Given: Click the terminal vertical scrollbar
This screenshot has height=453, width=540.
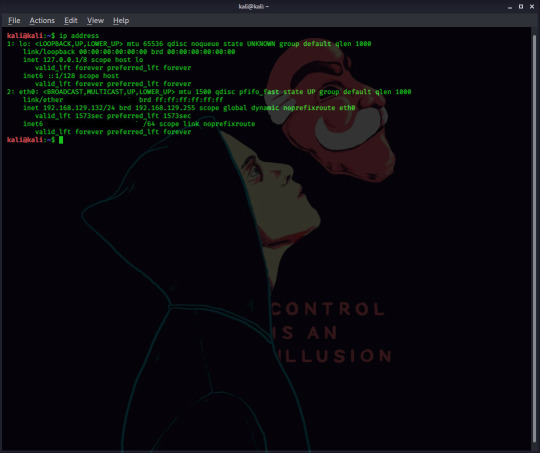Looking at the screenshot, I should point(534,238).
